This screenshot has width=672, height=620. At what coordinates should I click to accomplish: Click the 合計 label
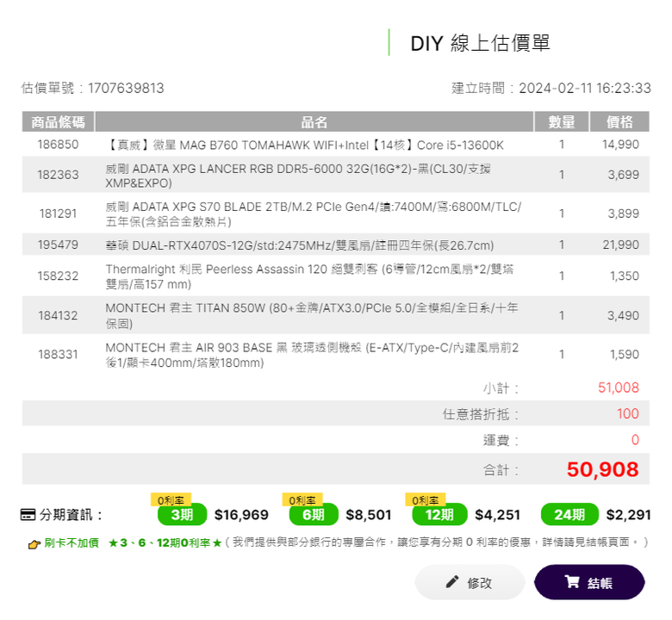(x=501, y=470)
